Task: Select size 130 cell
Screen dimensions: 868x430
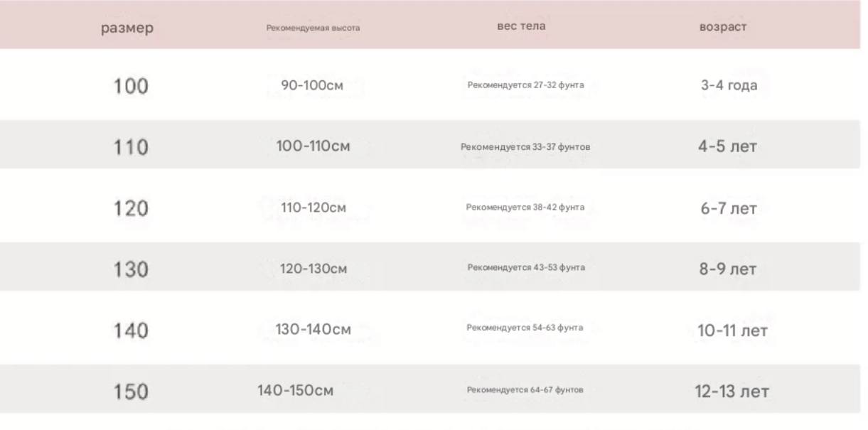Action: (132, 270)
